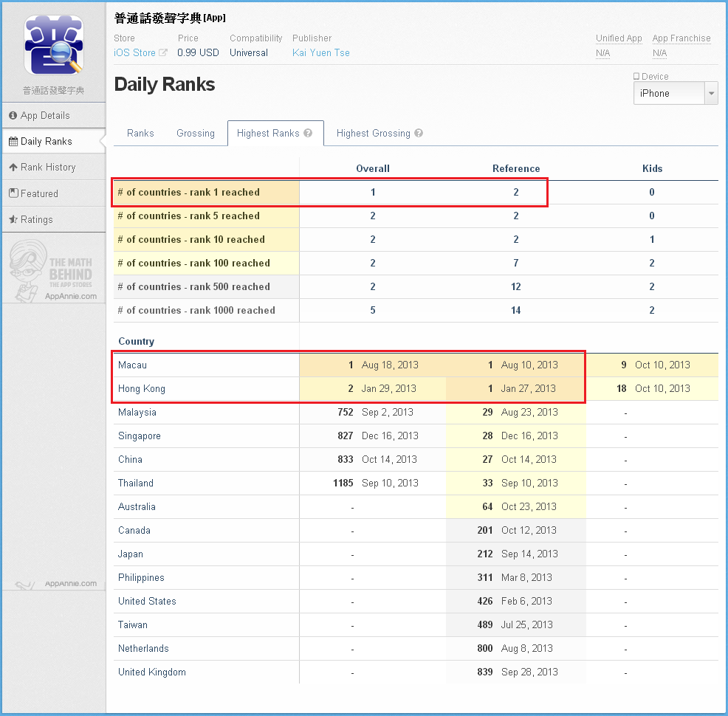
Task: Switch to the Grossing tab
Action: (196, 134)
